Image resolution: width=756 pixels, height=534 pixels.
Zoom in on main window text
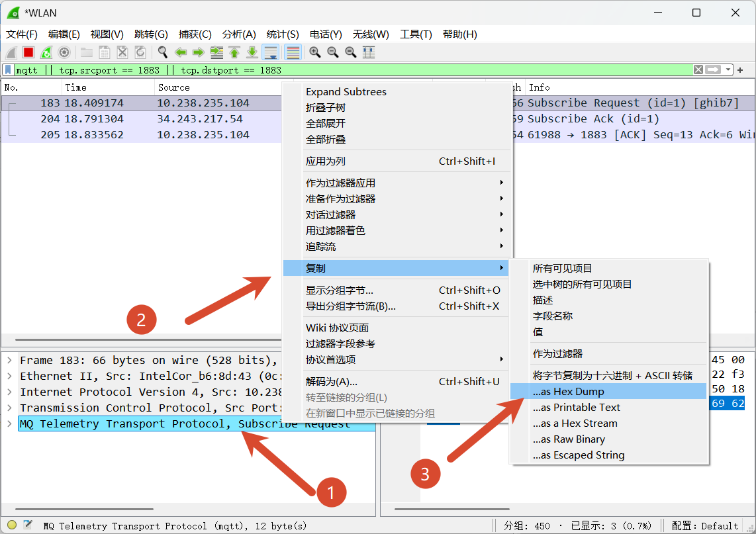coord(315,52)
